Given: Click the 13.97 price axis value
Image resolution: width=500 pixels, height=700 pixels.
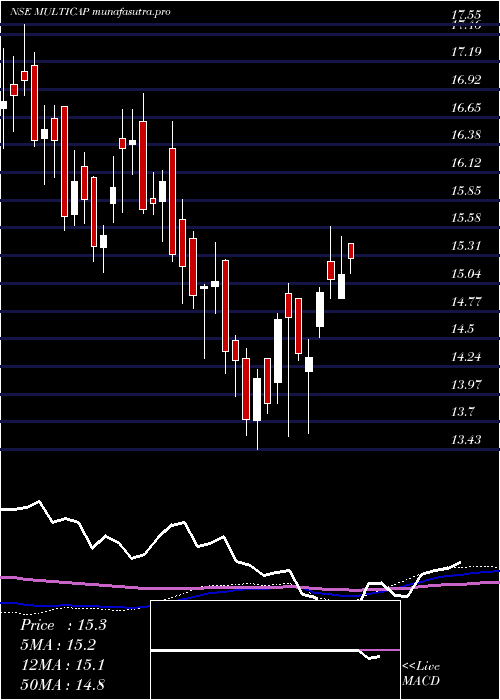Looking at the screenshot, I should pos(466,384).
